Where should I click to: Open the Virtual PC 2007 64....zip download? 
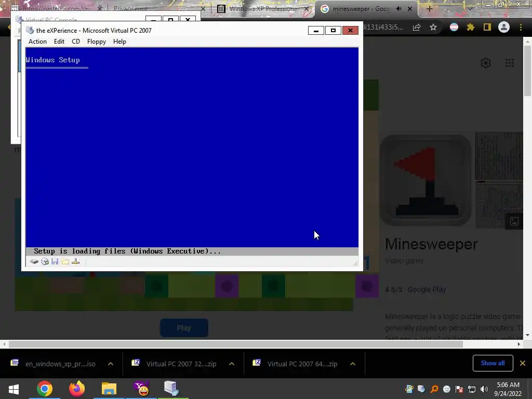pyautogui.click(x=302, y=364)
